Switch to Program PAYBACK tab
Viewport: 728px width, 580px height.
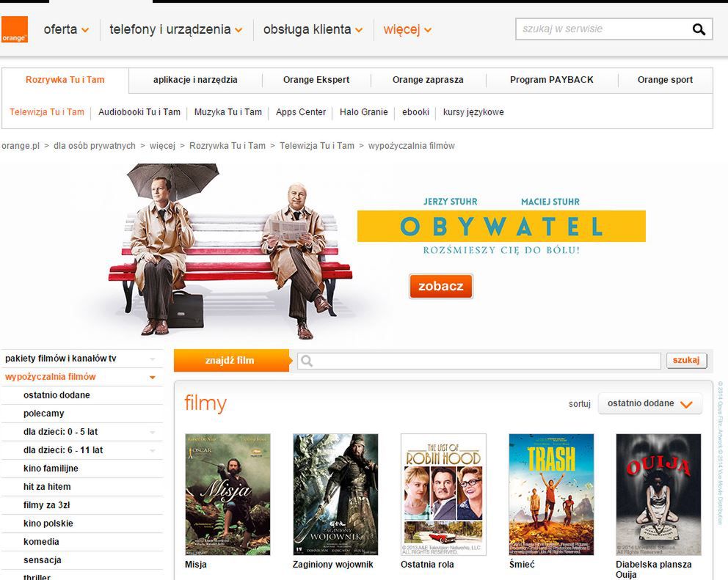pos(552,80)
